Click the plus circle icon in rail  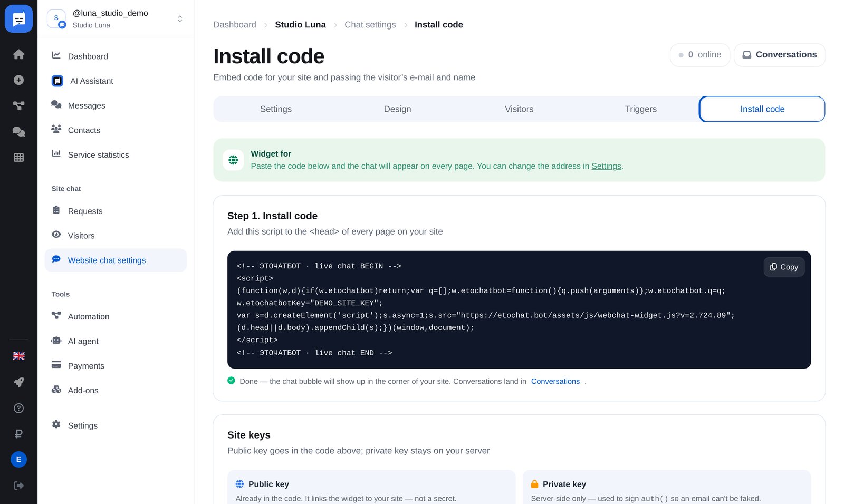pyautogui.click(x=18, y=80)
